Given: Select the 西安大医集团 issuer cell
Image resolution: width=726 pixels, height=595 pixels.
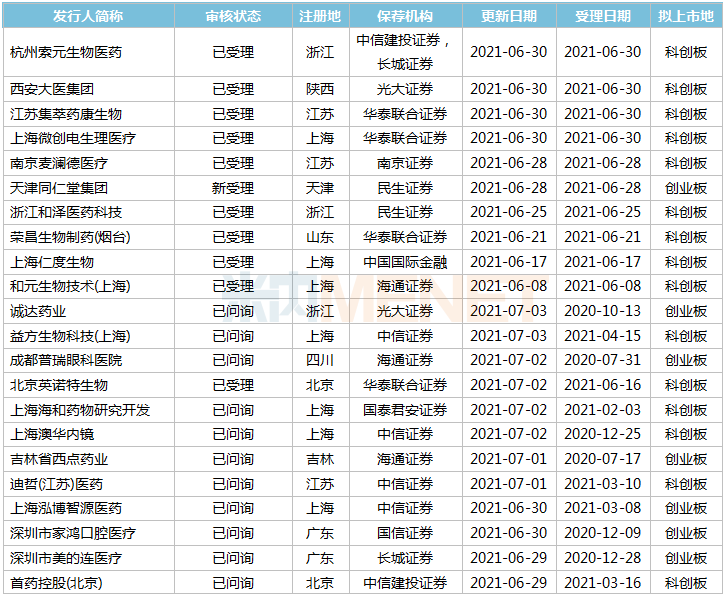Looking at the screenshot, I should (x=88, y=89).
